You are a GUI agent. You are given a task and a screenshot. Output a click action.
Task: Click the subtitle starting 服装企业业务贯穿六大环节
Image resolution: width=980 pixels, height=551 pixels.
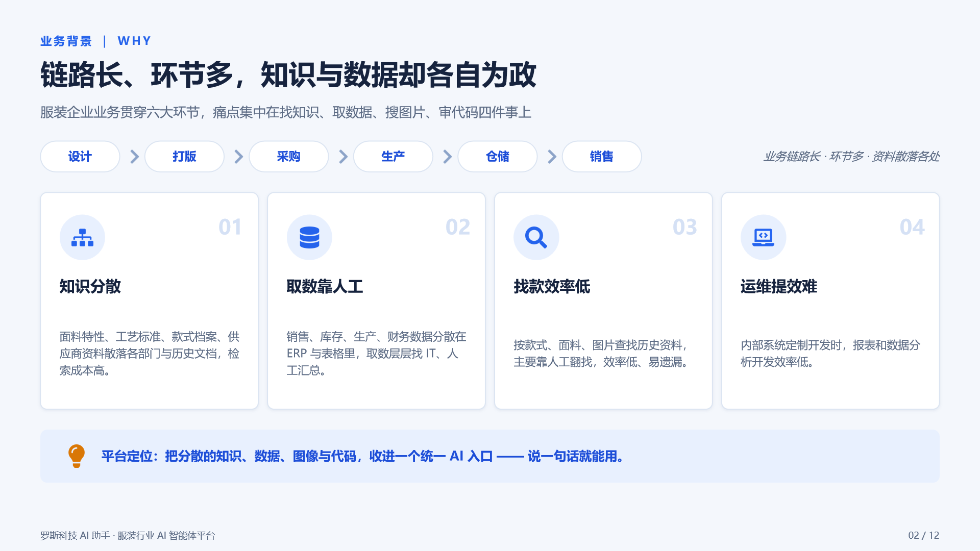(286, 112)
